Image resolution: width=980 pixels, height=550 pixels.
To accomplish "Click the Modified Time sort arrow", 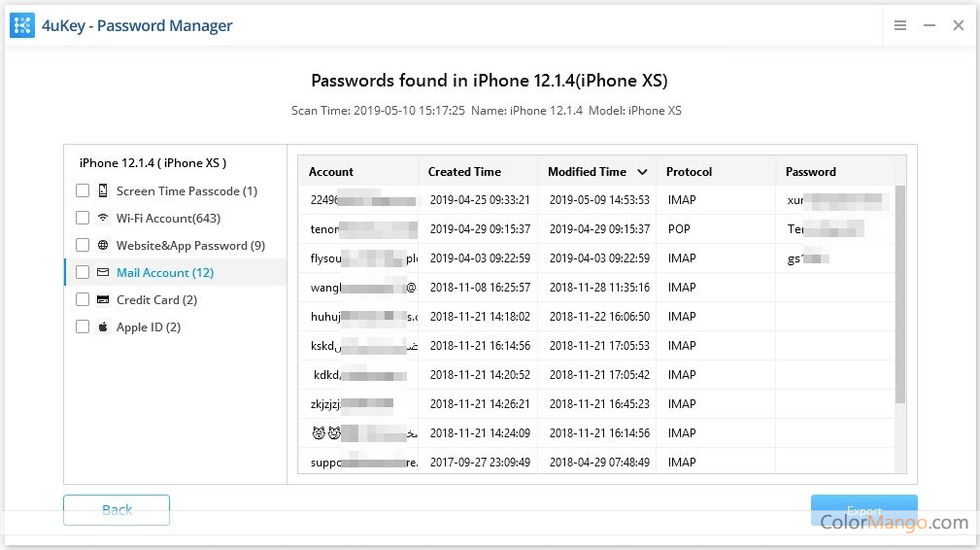I will (x=642, y=172).
